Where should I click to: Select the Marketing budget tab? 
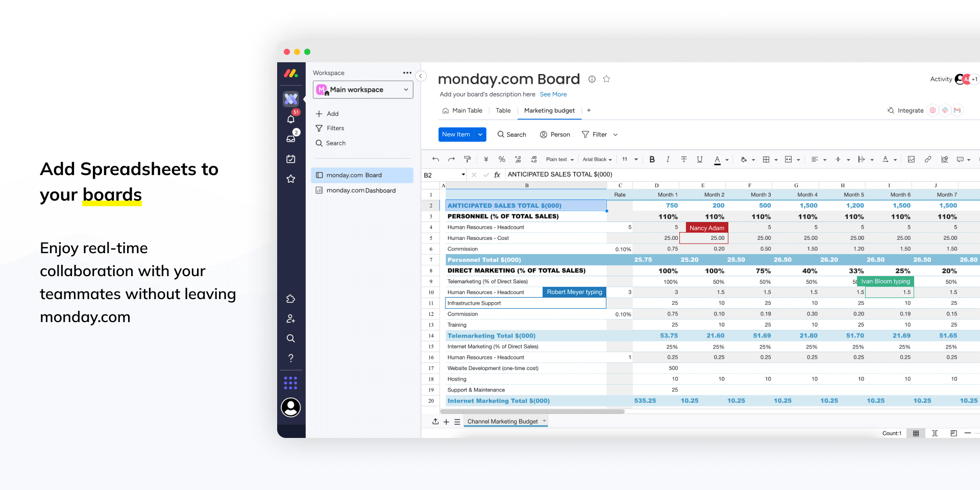(x=549, y=110)
